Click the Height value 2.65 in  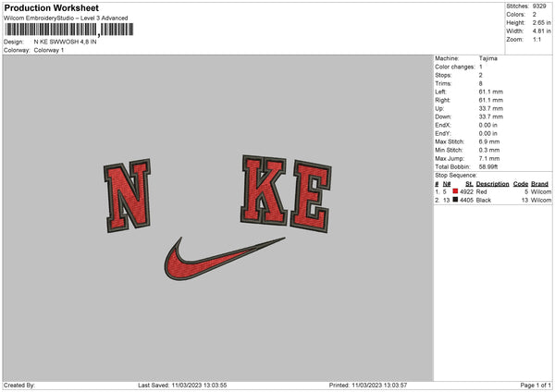pos(541,22)
